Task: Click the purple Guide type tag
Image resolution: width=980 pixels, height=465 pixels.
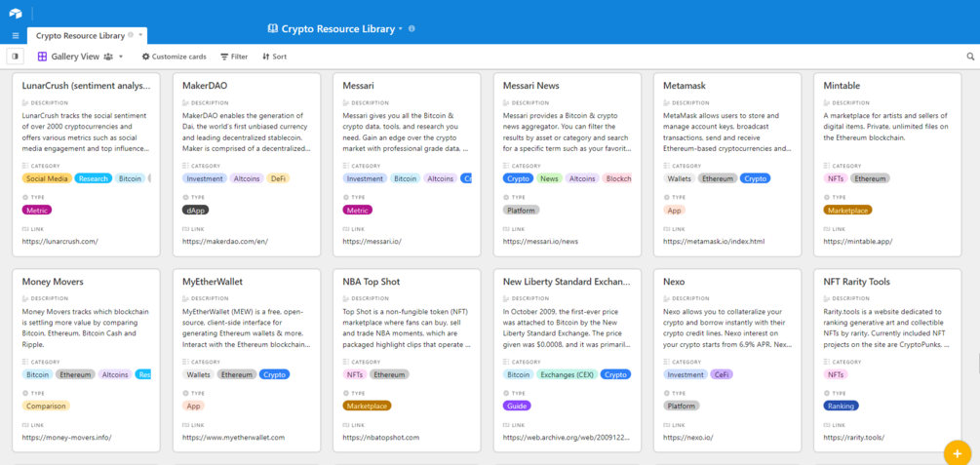Action: 517,406
